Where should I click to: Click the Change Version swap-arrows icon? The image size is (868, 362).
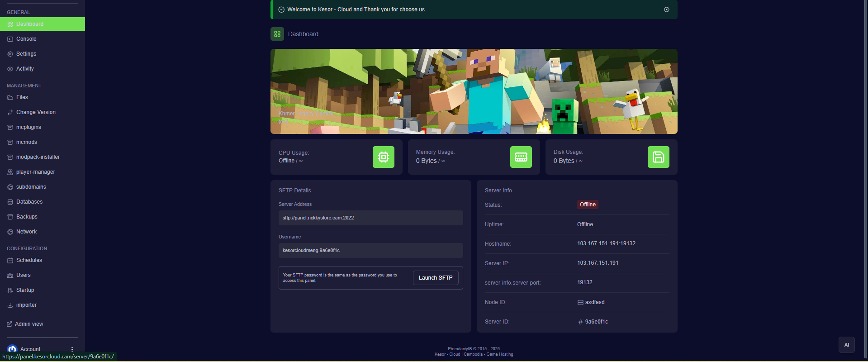(10, 113)
